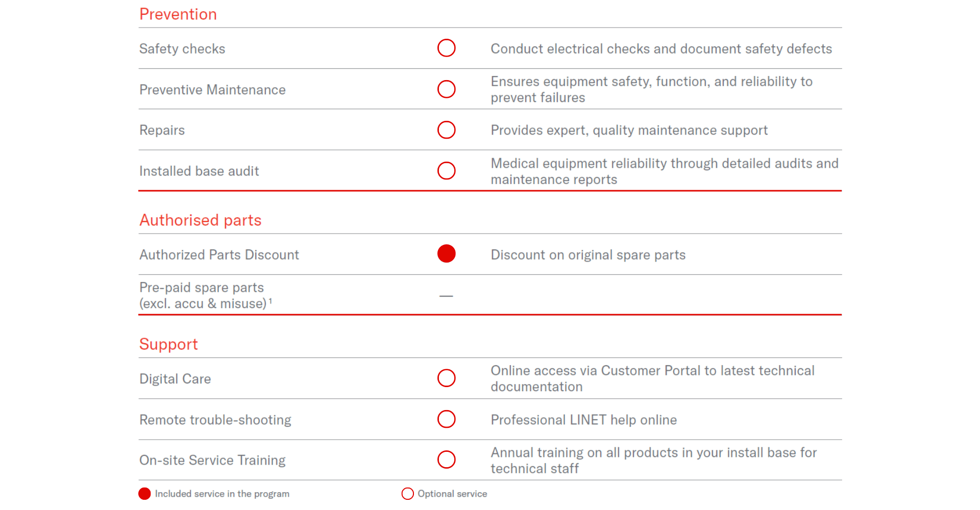Click the Included service in the program label
980x510 pixels.
pyautogui.click(x=222, y=494)
